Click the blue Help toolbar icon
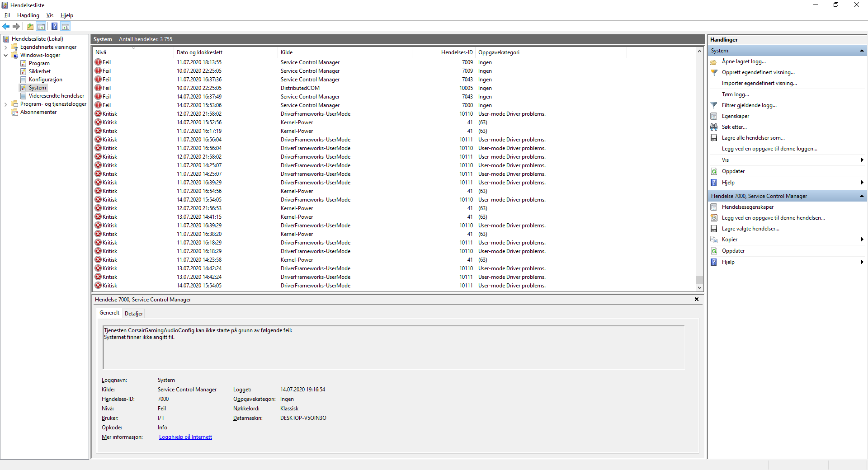Screen dimensions: 868x470 [54, 26]
